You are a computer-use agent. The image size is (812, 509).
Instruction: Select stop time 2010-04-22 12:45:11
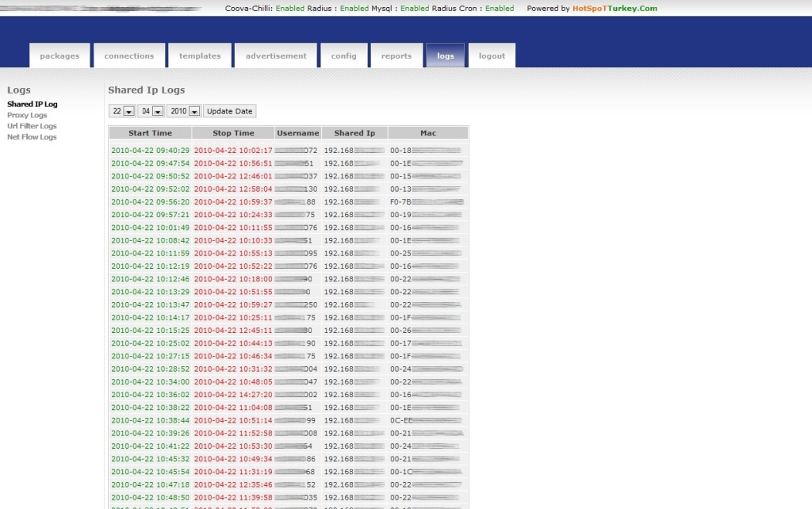click(x=233, y=331)
